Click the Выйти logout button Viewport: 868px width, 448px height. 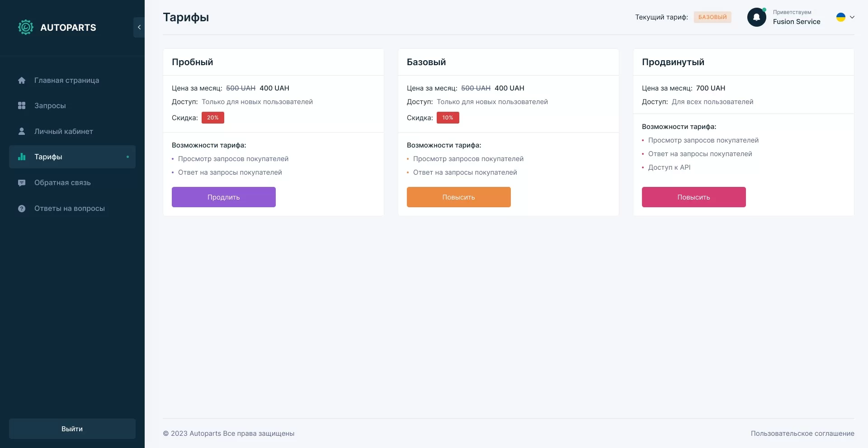tap(72, 429)
